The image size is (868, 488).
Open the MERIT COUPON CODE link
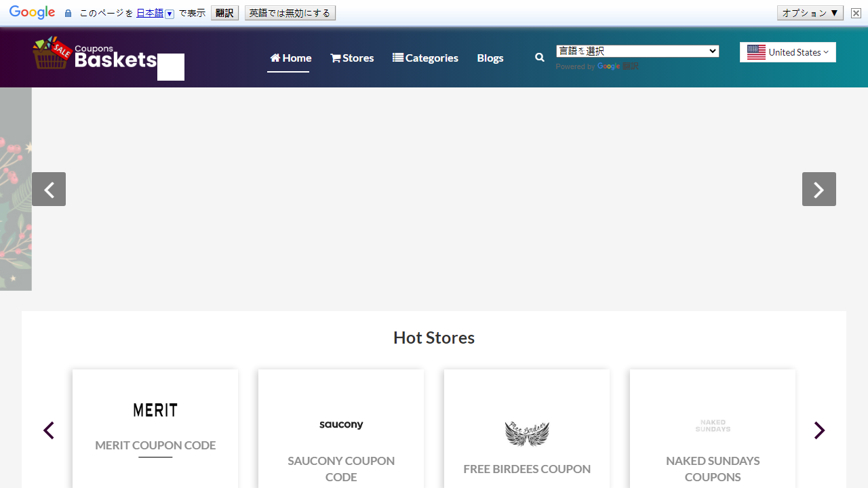(x=155, y=445)
